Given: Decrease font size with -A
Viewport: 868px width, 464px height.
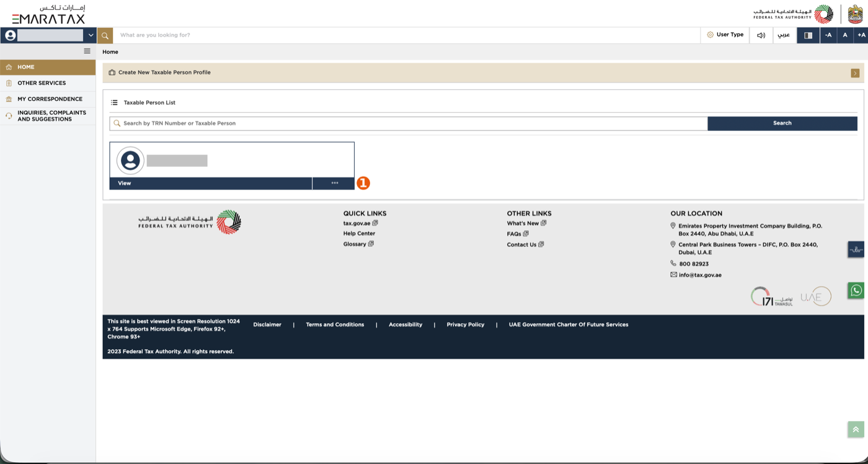Looking at the screenshot, I should 828,35.
